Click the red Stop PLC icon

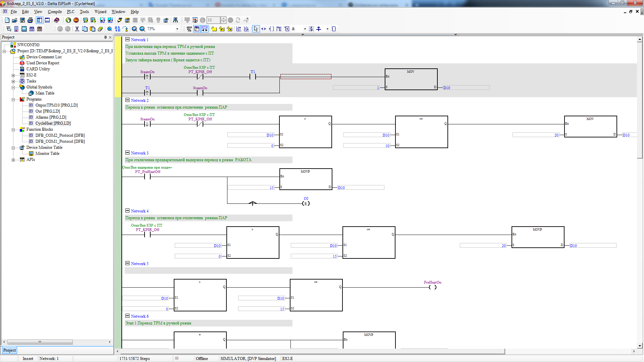(x=76, y=20)
